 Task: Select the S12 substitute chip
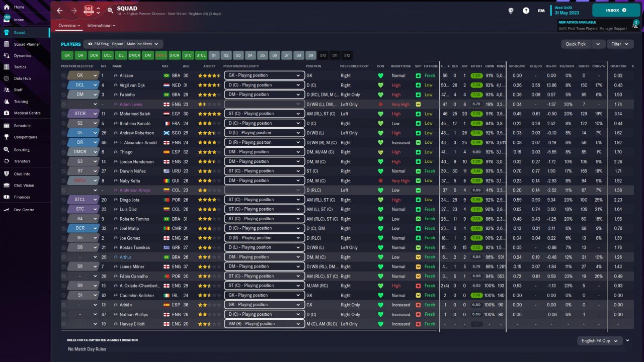347,55
